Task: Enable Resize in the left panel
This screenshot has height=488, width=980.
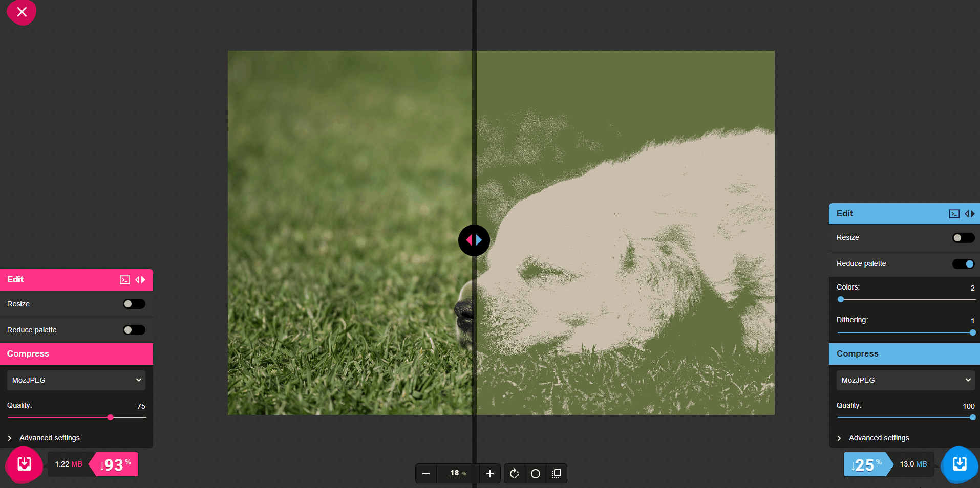Action: coord(134,304)
